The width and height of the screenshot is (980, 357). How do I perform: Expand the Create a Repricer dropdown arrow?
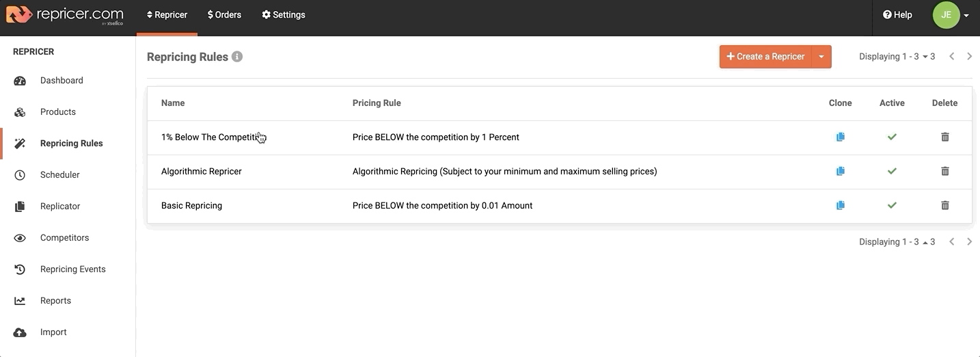[821, 57]
